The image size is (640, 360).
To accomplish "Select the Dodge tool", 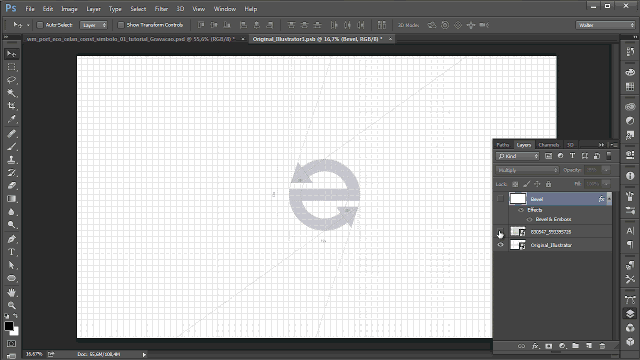I will (x=11, y=225).
